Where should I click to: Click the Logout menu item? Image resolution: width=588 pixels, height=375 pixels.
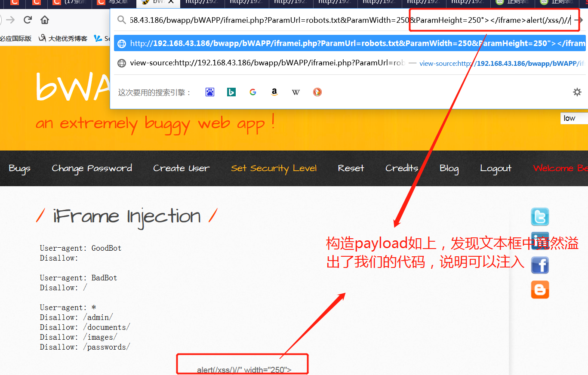point(496,168)
